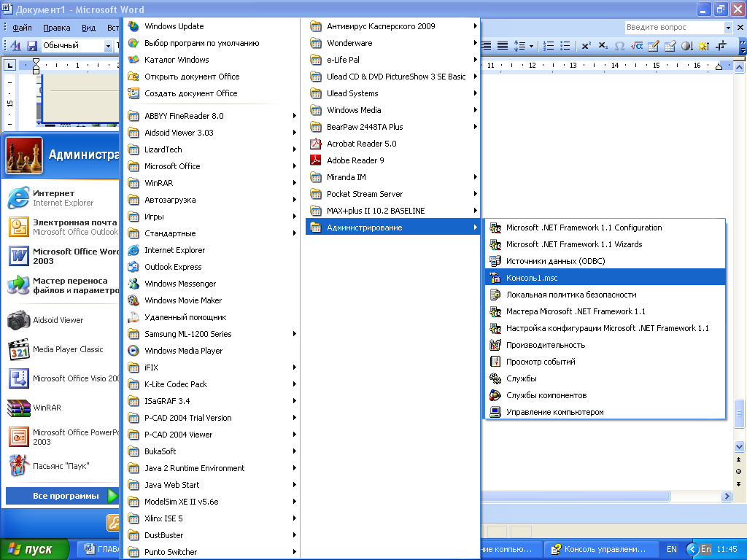Open Пасьянс "Паук" game
Viewport: 747px width, 560px height.
(62, 466)
